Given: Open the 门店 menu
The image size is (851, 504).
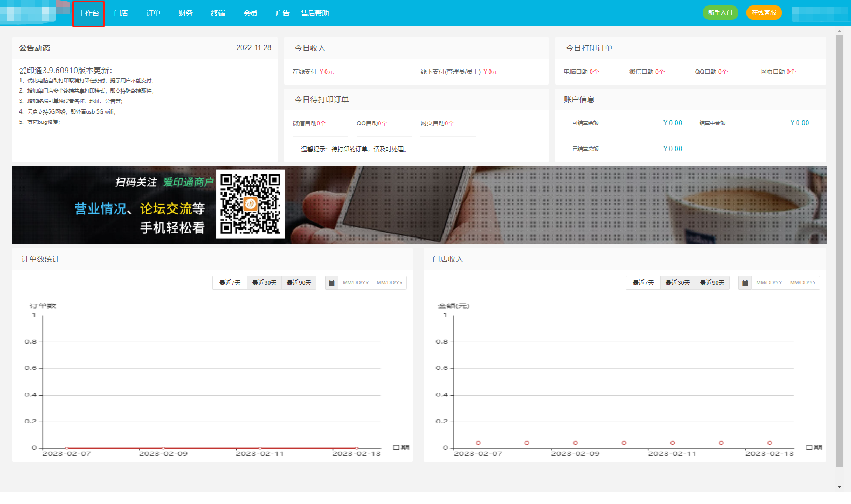Looking at the screenshot, I should click(x=121, y=13).
